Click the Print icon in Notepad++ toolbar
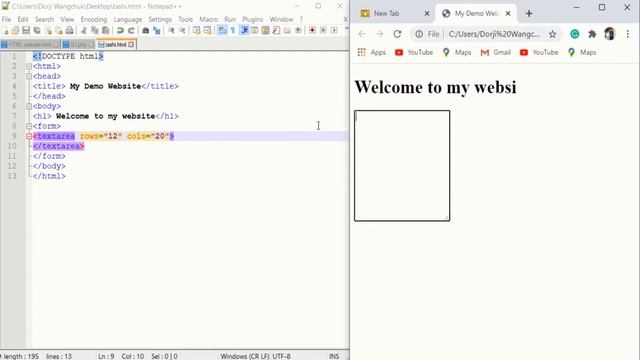The width and height of the screenshot is (640, 360). pos(69,31)
